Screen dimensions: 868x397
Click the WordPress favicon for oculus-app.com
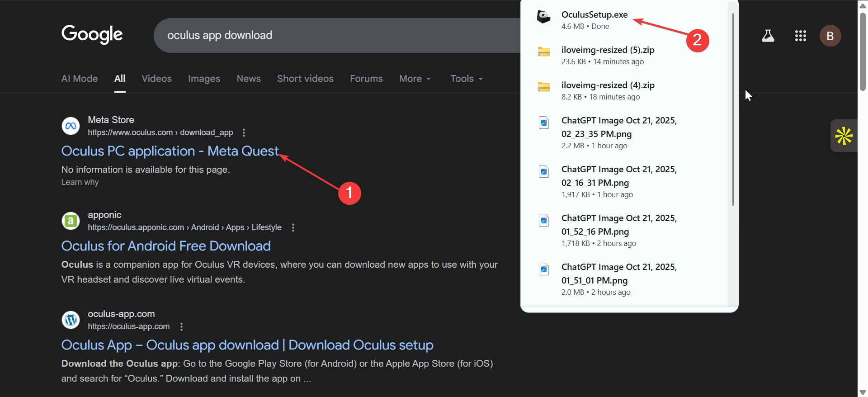pos(71,320)
